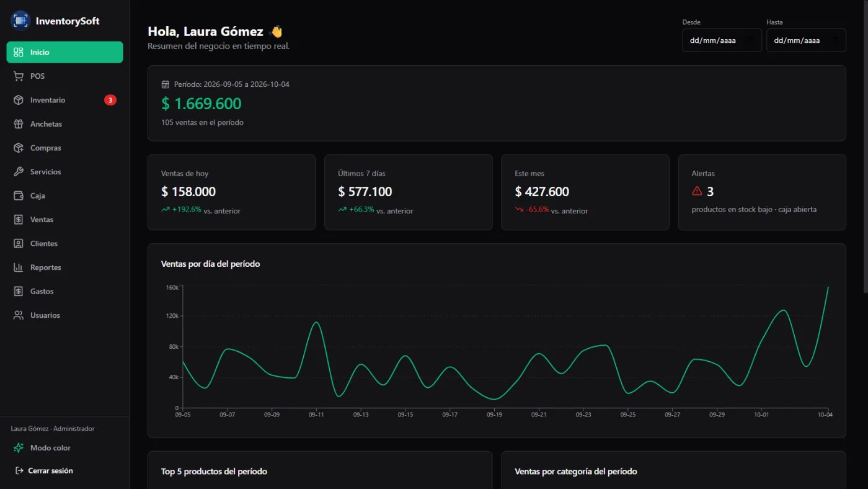Screen dimensions: 868x489
Task: Click the $ 1.669.600 period total
Action: [x=201, y=104]
